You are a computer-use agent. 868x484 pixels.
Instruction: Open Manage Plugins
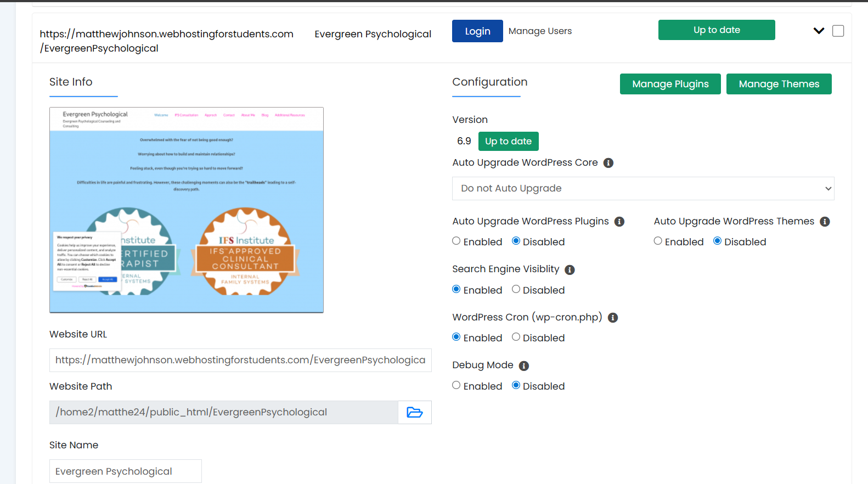(670, 84)
